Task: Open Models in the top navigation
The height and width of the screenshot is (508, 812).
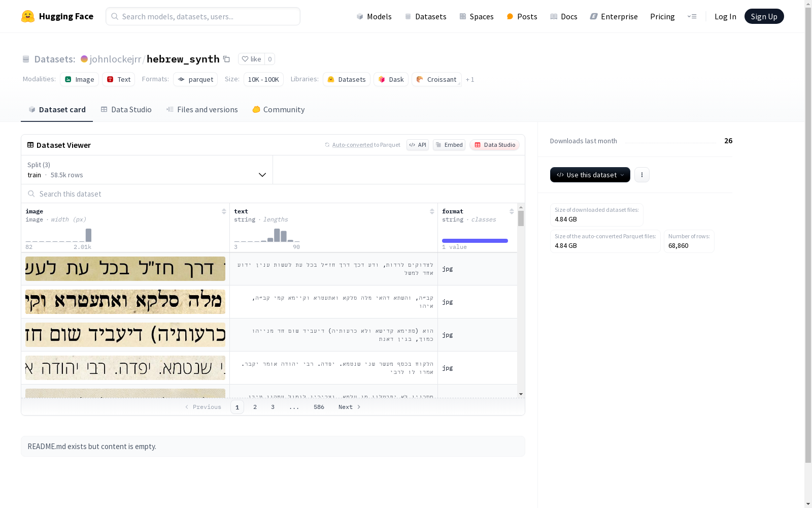Action: [374, 16]
